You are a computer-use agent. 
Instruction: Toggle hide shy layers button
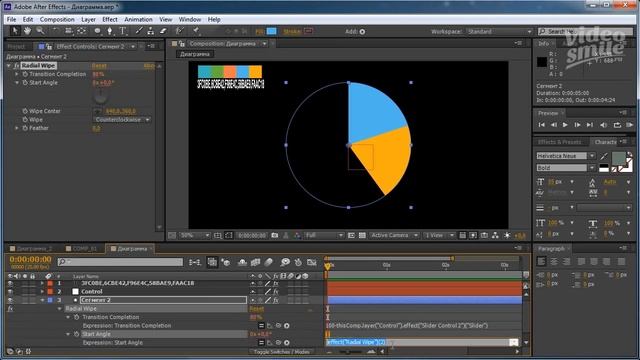click(242, 262)
